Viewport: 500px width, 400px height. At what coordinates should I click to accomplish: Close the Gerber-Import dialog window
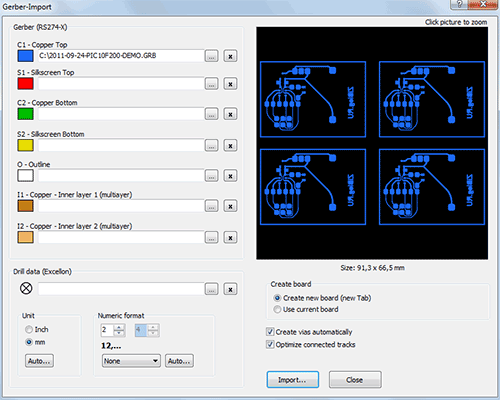[x=483, y=4]
